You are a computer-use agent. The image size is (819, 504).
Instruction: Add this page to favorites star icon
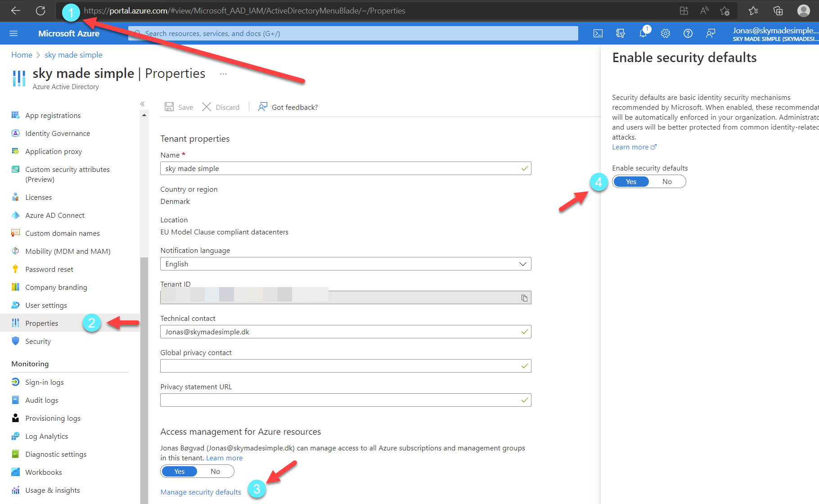pyautogui.click(x=724, y=11)
